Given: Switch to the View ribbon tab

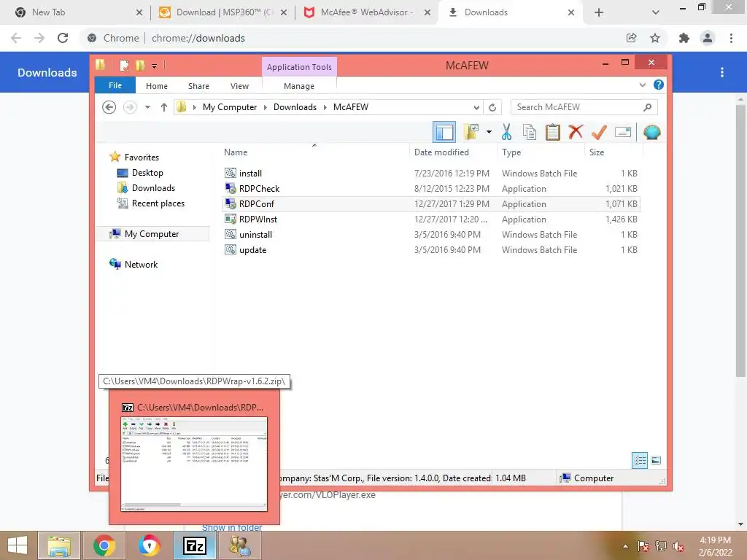Looking at the screenshot, I should (239, 86).
